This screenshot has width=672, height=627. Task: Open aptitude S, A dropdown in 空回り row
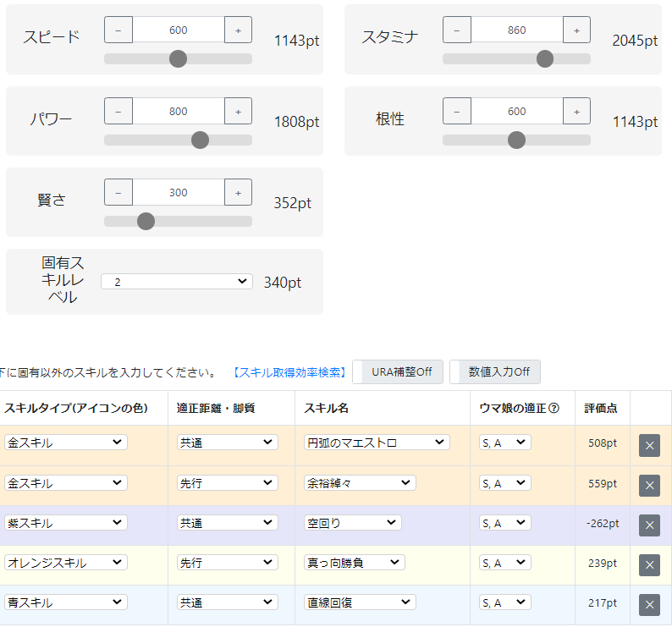tap(505, 522)
